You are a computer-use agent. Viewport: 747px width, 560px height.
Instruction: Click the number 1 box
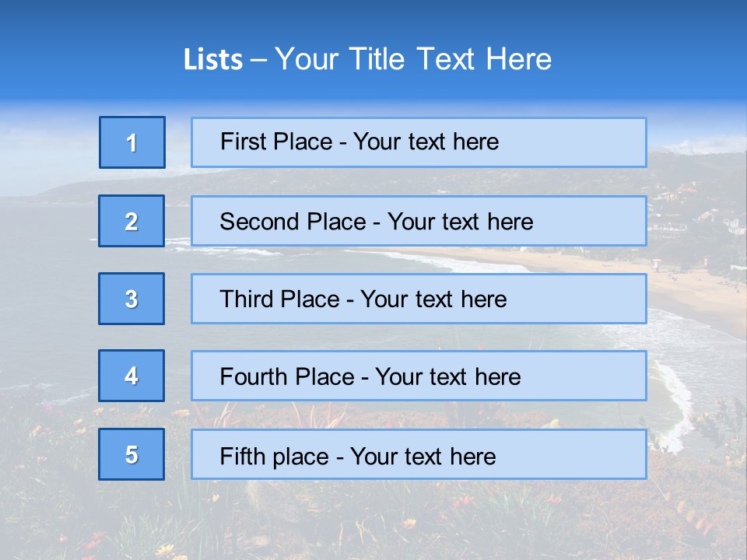(132, 142)
